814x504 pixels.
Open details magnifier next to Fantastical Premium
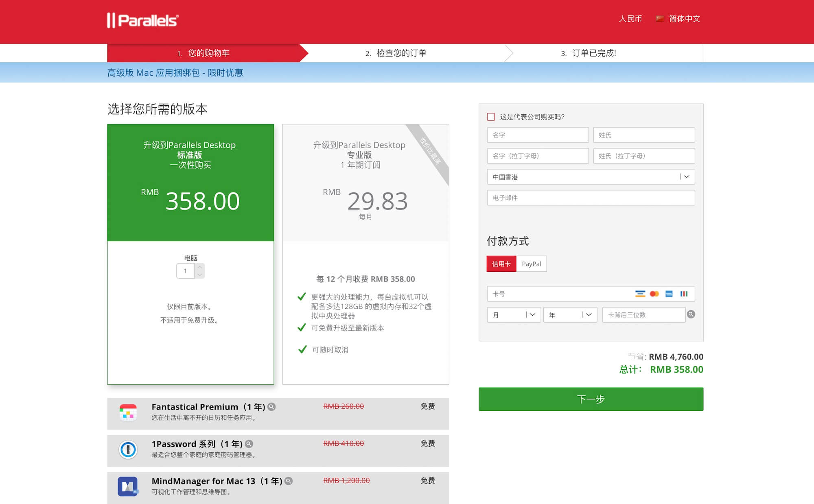click(x=271, y=407)
